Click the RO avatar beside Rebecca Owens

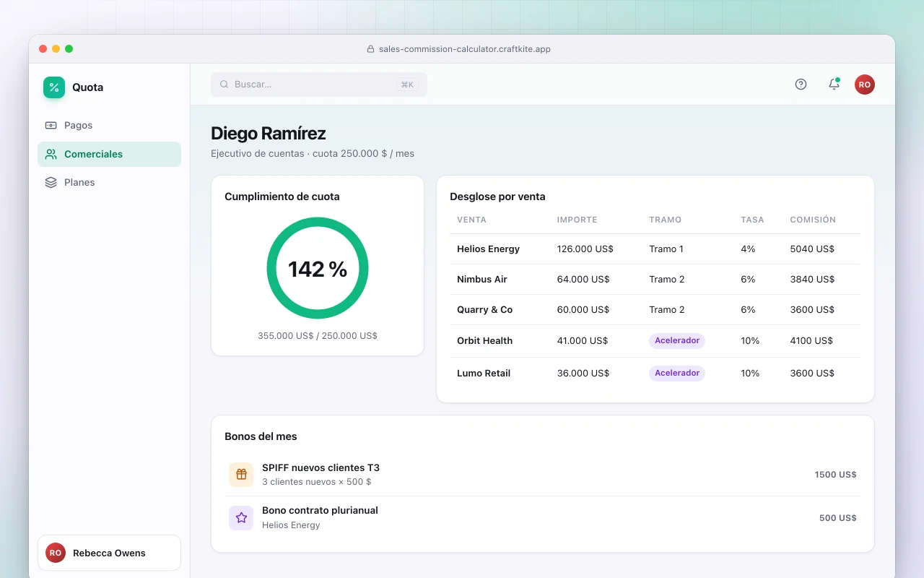coord(56,553)
